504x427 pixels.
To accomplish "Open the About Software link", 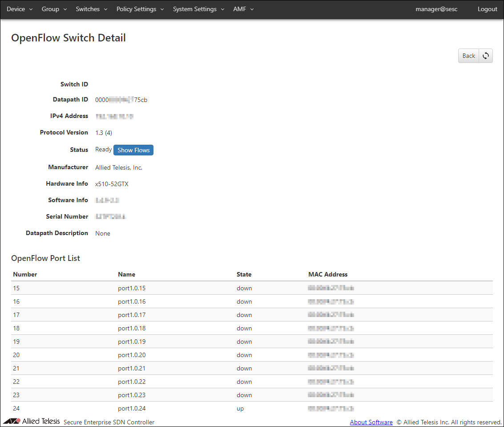I will [371, 422].
